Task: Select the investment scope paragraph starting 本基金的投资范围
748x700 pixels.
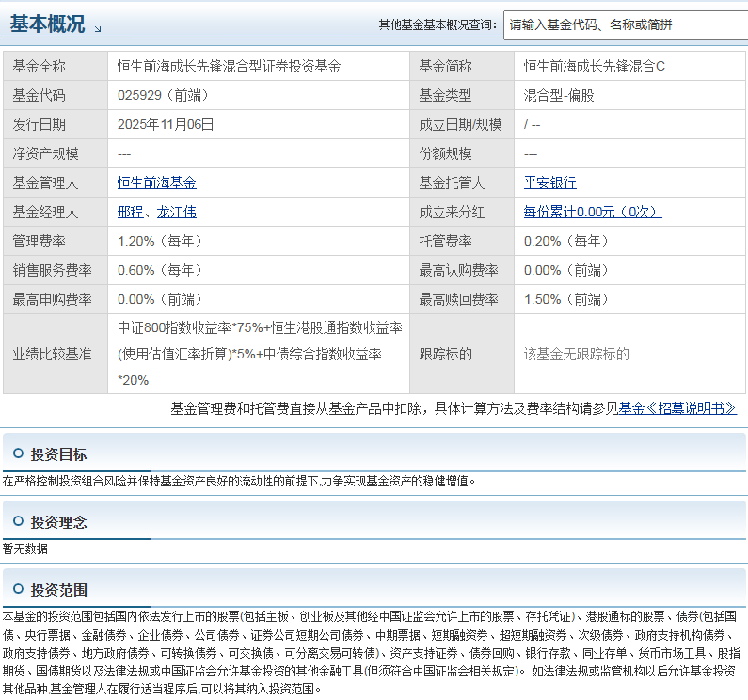Action: (x=372, y=653)
